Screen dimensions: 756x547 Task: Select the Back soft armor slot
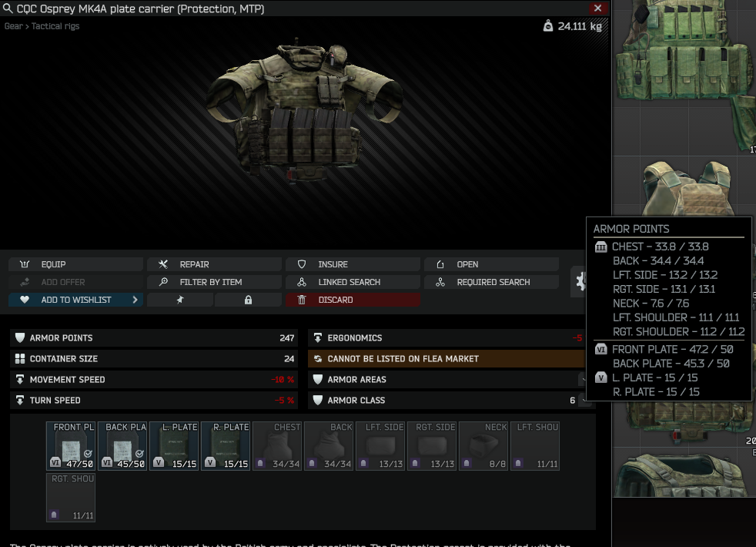point(329,446)
